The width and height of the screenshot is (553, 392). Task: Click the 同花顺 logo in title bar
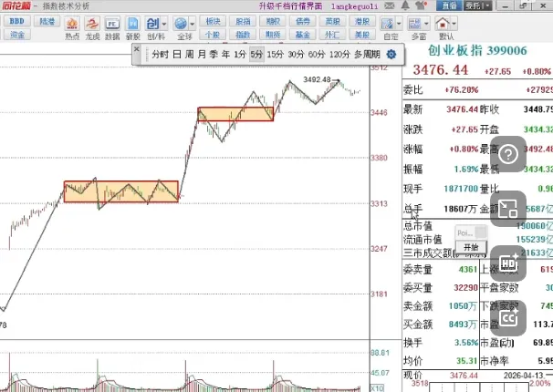click(16, 5)
